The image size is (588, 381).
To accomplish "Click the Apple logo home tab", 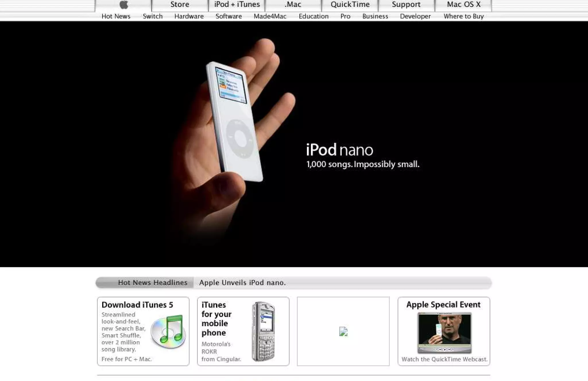I will (123, 5).
